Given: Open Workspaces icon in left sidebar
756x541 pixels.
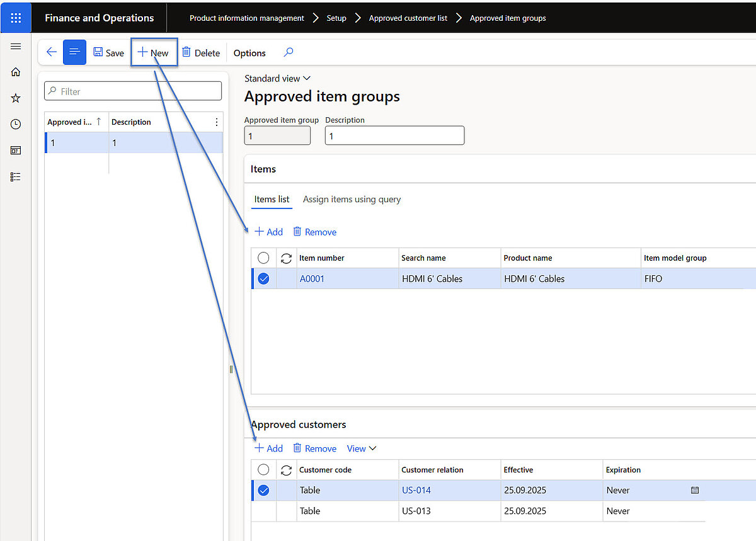Looking at the screenshot, I should coord(16,151).
